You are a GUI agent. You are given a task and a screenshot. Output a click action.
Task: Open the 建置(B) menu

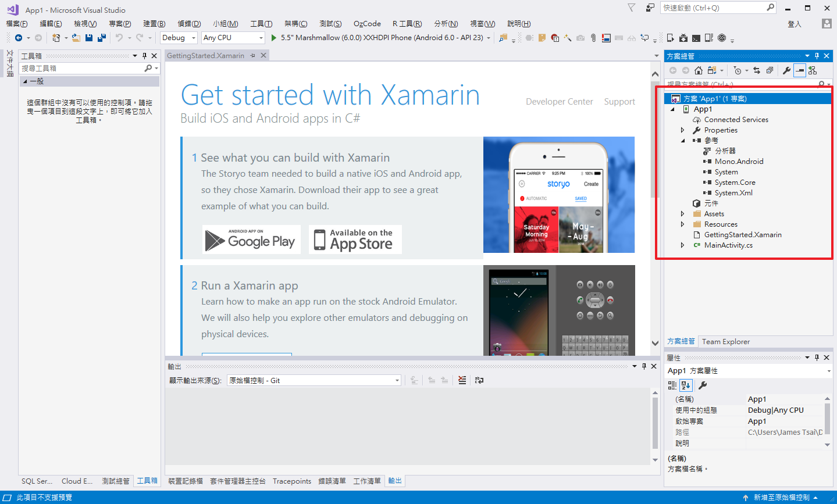pyautogui.click(x=154, y=24)
